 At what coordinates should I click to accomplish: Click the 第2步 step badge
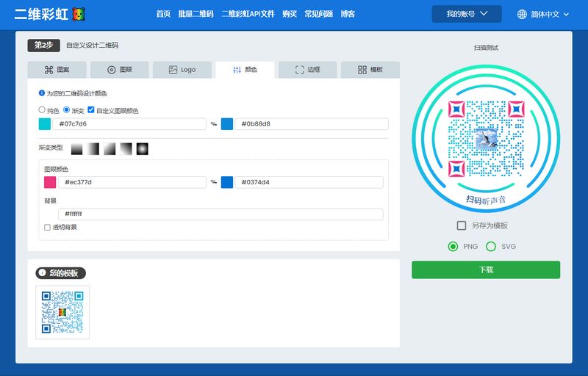[x=43, y=46]
